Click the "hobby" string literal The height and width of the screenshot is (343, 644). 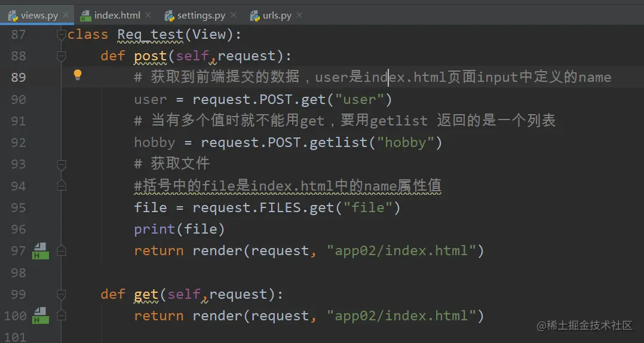tap(406, 143)
